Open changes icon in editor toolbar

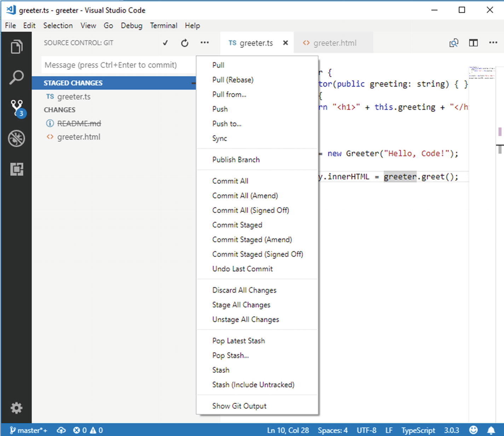[454, 43]
